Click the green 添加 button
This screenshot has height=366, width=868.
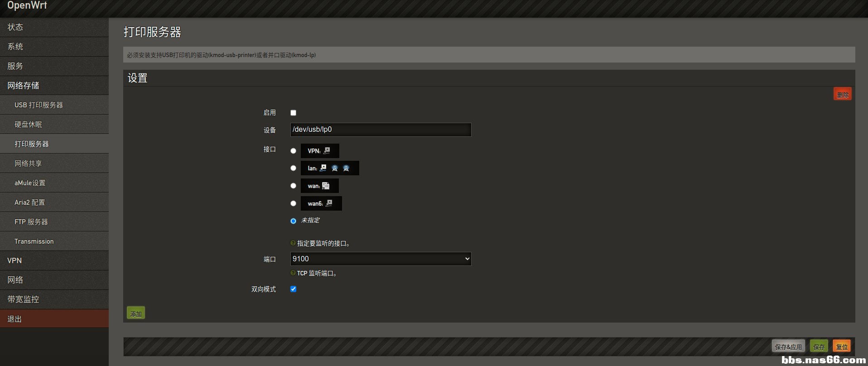pos(136,313)
